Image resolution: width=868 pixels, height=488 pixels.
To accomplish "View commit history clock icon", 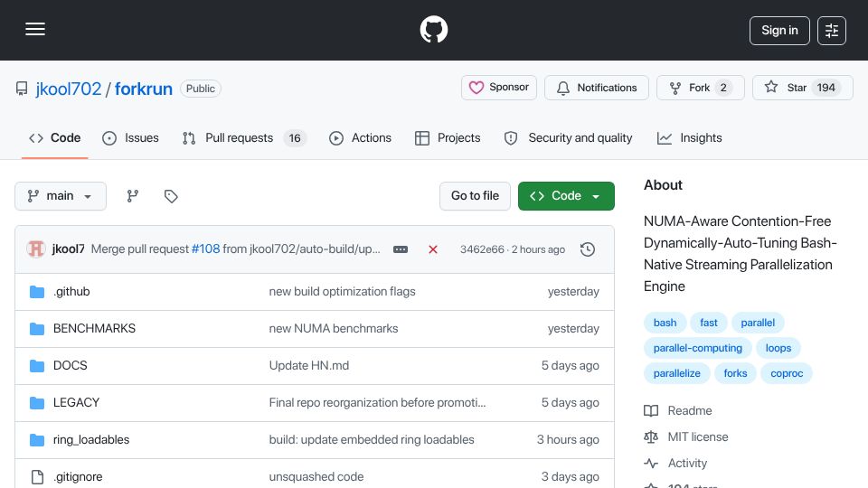I will 588,249.
